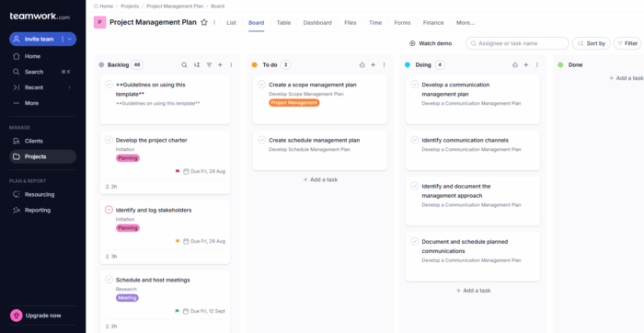Click the Backlog card count badge 46
Image resolution: width=644 pixels, height=333 pixels.
(x=137, y=65)
